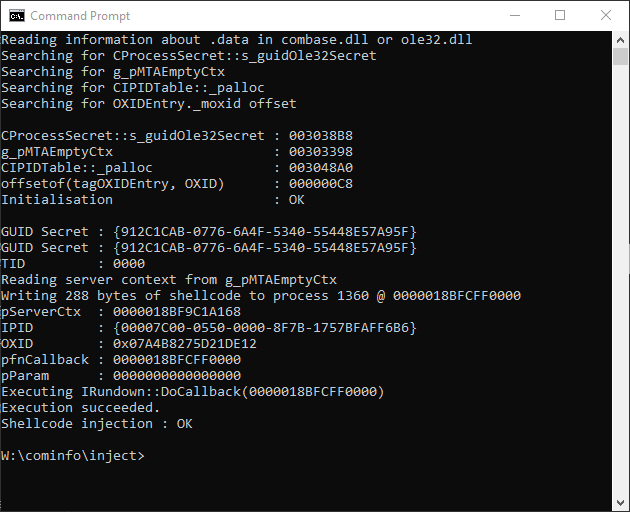Click the value 000000C8

(x=321, y=184)
